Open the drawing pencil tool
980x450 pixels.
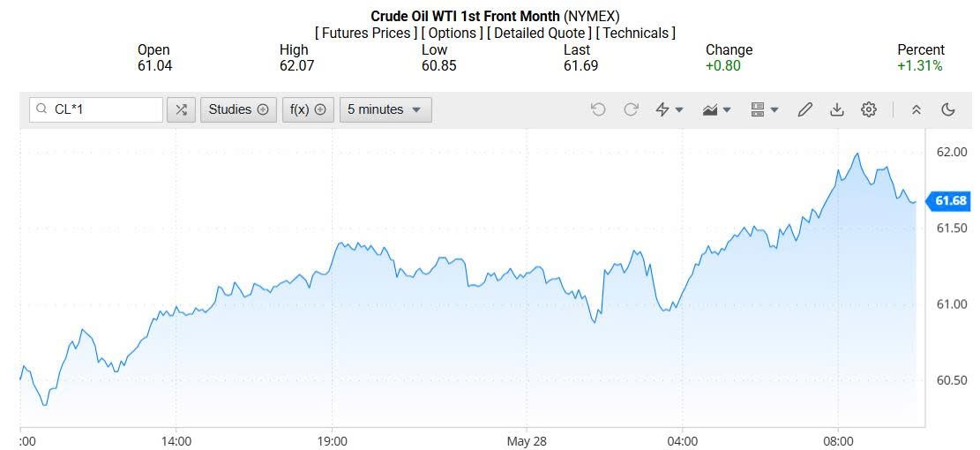tap(804, 109)
